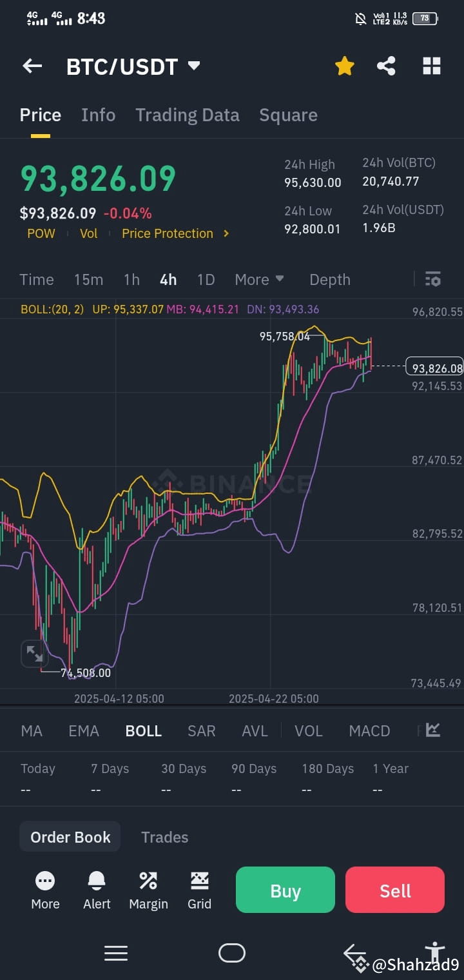This screenshot has width=464, height=980.
Task: Tap Android recent apps menu icon
Action: click(x=116, y=953)
